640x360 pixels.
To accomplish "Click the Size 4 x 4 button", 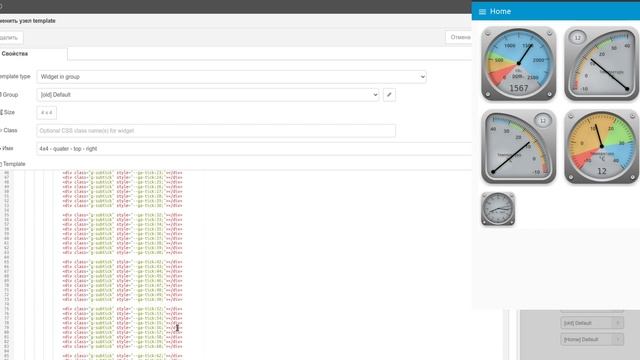I will click(x=47, y=113).
